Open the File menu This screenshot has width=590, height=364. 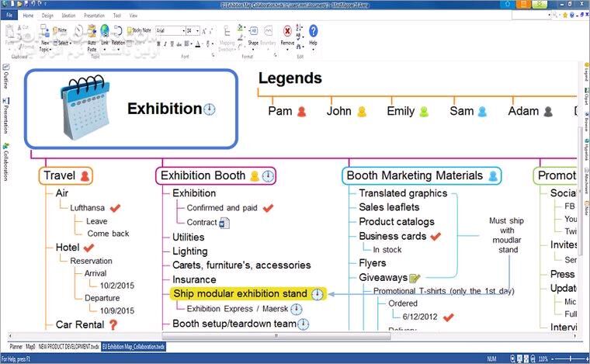(x=10, y=15)
